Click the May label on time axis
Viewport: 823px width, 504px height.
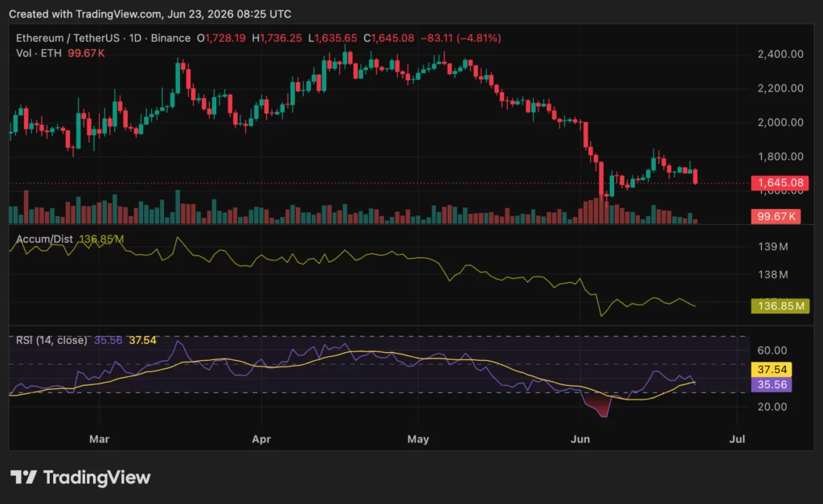point(418,440)
